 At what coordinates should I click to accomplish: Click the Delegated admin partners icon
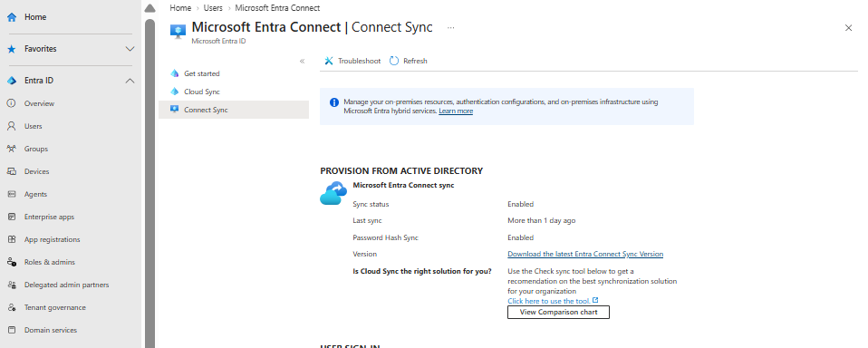[x=12, y=285]
